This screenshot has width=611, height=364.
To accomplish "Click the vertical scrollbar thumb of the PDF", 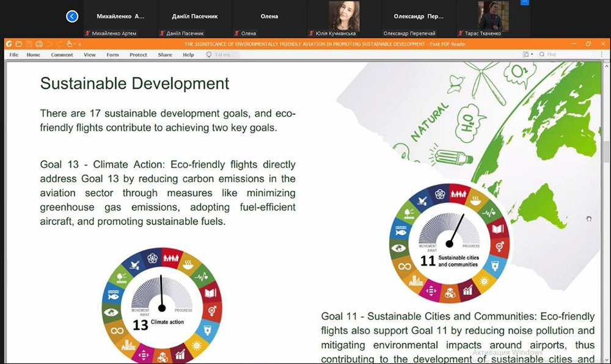I will click(x=606, y=151).
